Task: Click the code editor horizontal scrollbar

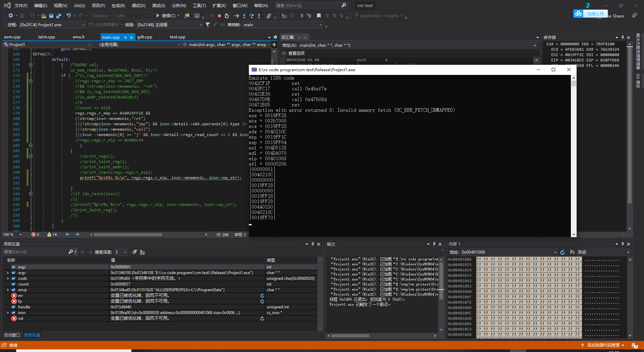Action: (x=127, y=235)
